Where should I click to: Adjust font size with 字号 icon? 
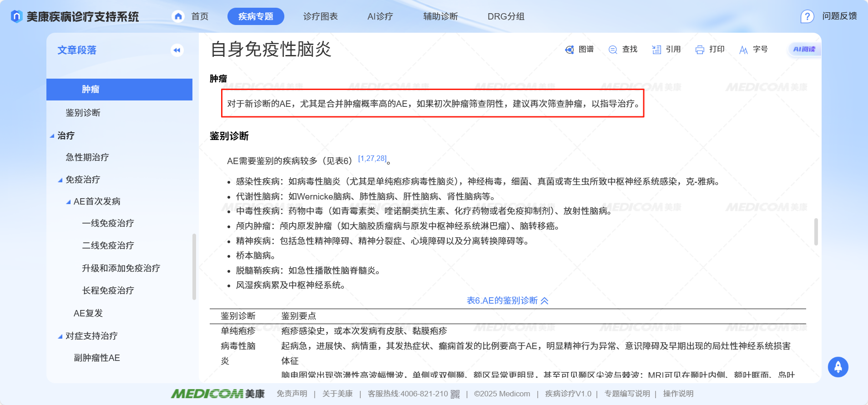click(743, 50)
